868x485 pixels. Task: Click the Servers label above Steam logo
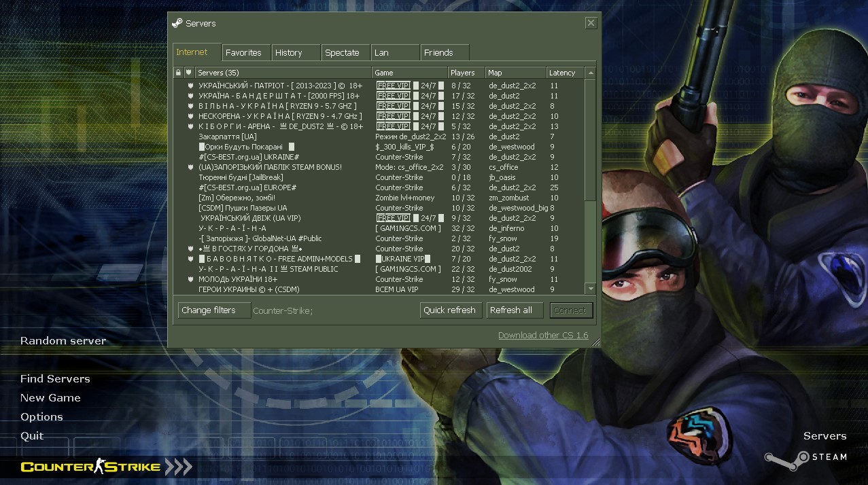pos(824,436)
